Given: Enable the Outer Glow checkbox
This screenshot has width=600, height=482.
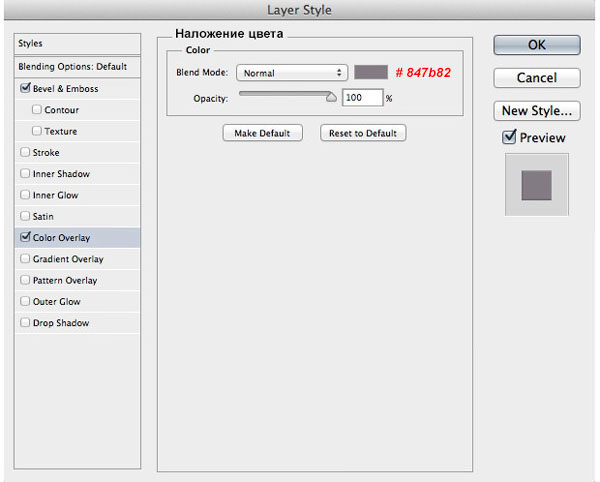Looking at the screenshot, I should coord(25,301).
